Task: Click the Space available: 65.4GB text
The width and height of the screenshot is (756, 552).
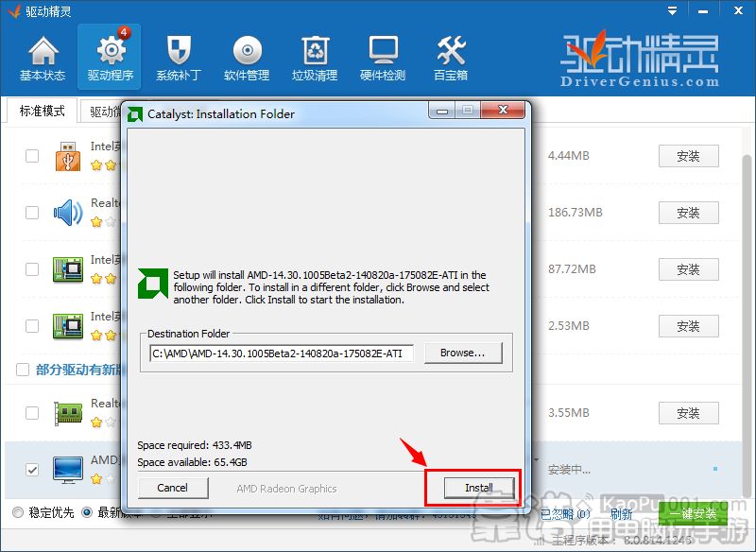Action: (x=192, y=462)
